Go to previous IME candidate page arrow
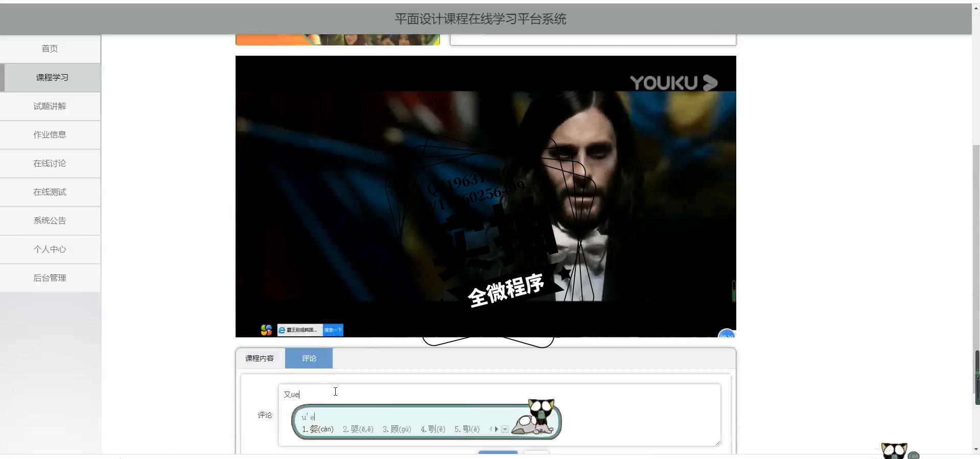980x459 pixels. pyautogui.click(x=491, y=429)
